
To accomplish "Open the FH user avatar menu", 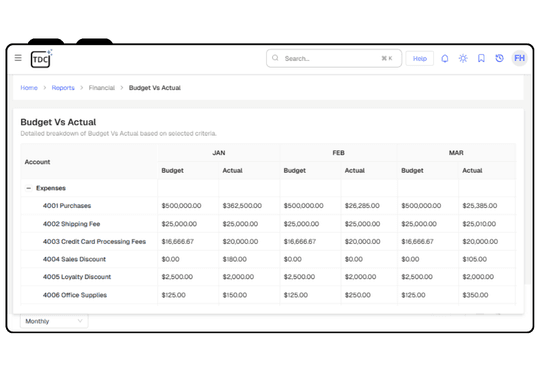I will 519,58.
